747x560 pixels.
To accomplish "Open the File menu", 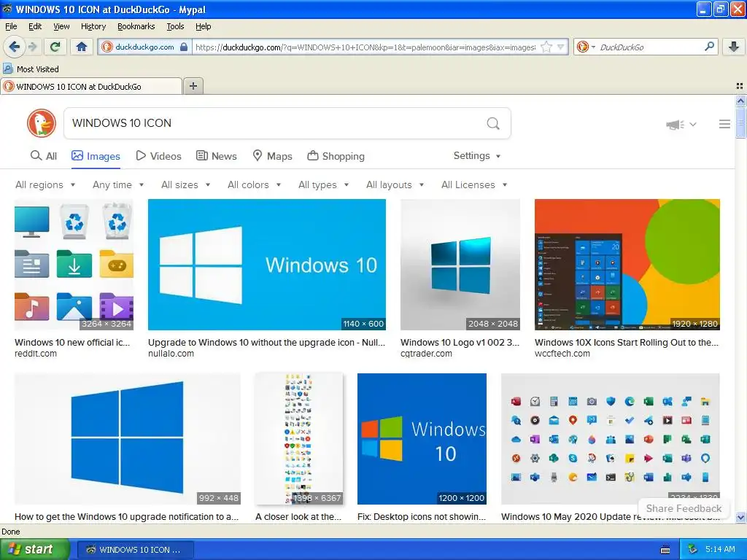I will click(11, 26).
